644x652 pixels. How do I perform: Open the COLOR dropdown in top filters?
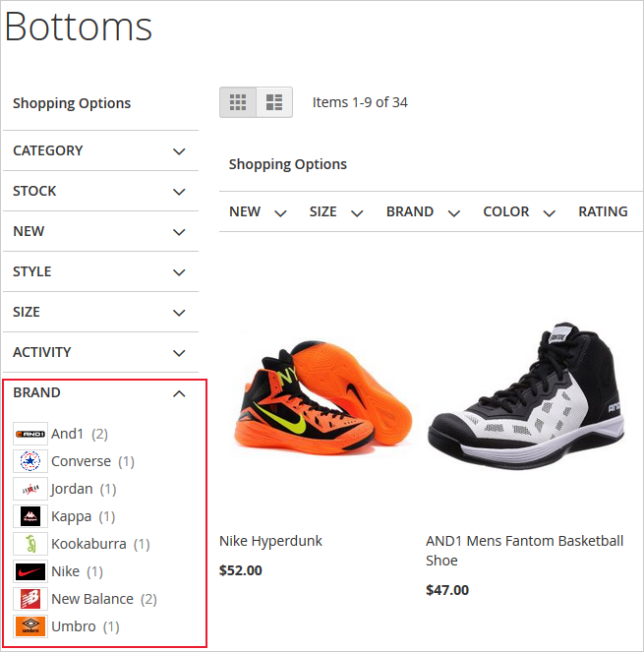click(518, 212)
